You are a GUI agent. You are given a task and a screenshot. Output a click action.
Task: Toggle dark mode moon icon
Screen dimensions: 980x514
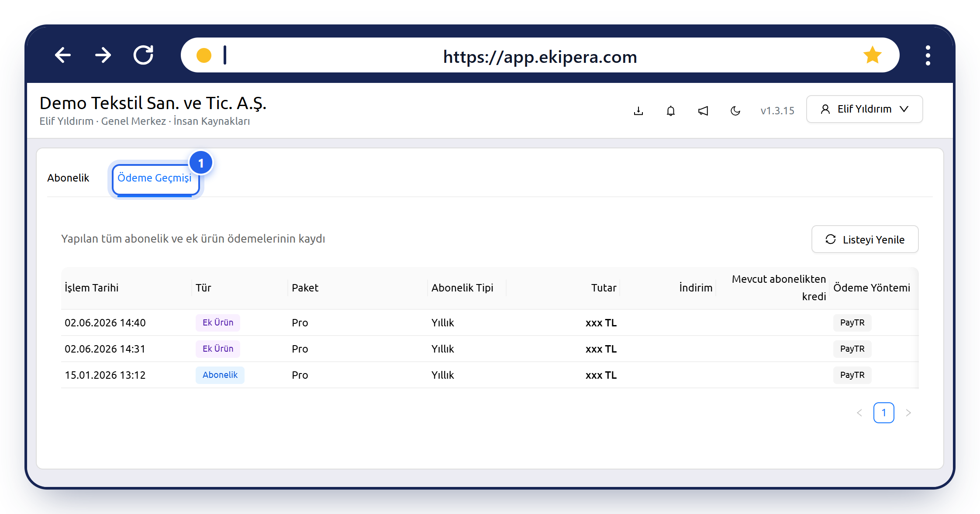coord(735,111)
